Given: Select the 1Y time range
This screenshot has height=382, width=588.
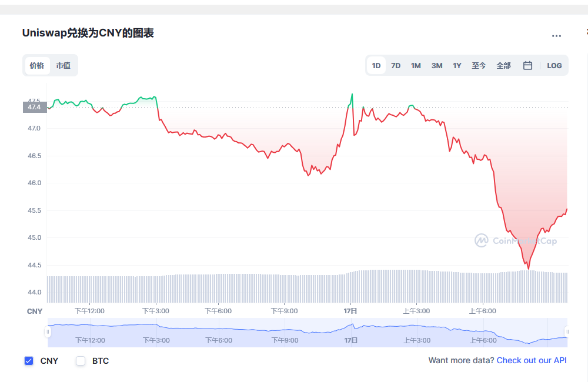Looking at the screenshot, I should click(x=457, y=66).
